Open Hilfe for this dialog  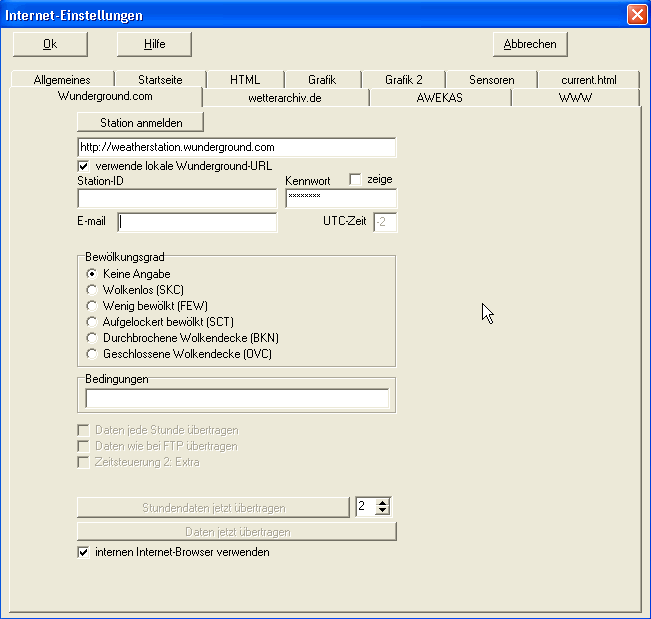(x=154, y=44)
